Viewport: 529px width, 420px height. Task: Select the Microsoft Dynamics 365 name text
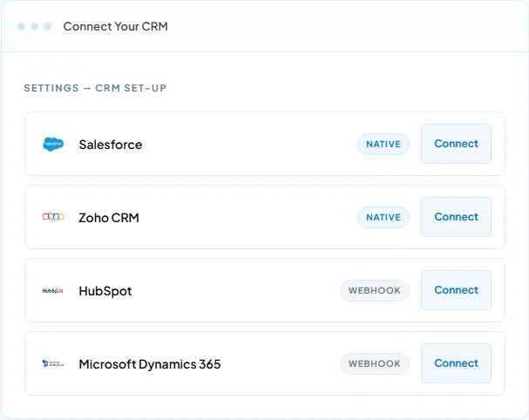click(x=150, y=364)
